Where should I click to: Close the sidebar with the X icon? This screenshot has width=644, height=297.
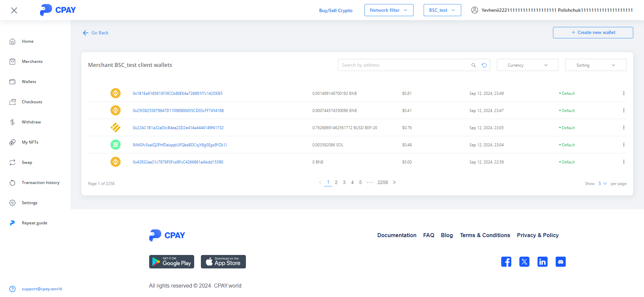tap(14, 10)
